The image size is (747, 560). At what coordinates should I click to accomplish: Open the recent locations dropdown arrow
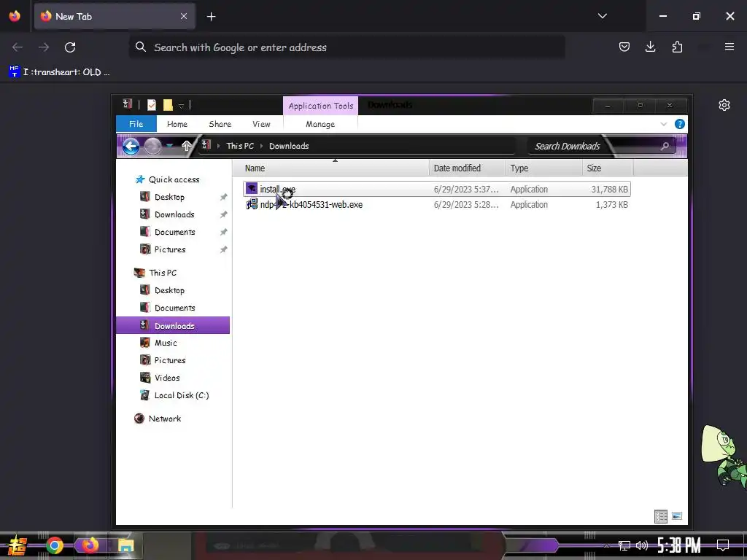(169, 146)
